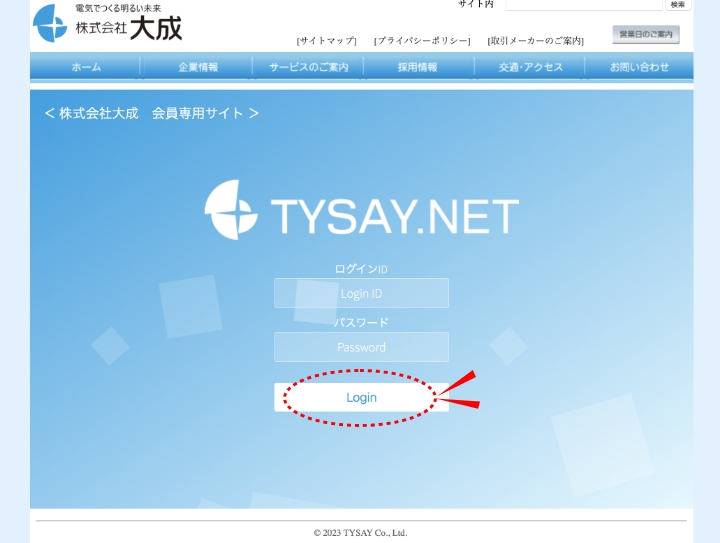720x543 pixels.
Task: Follow the 取引メーカーのご案内 link
Action: tap(535, 41)
